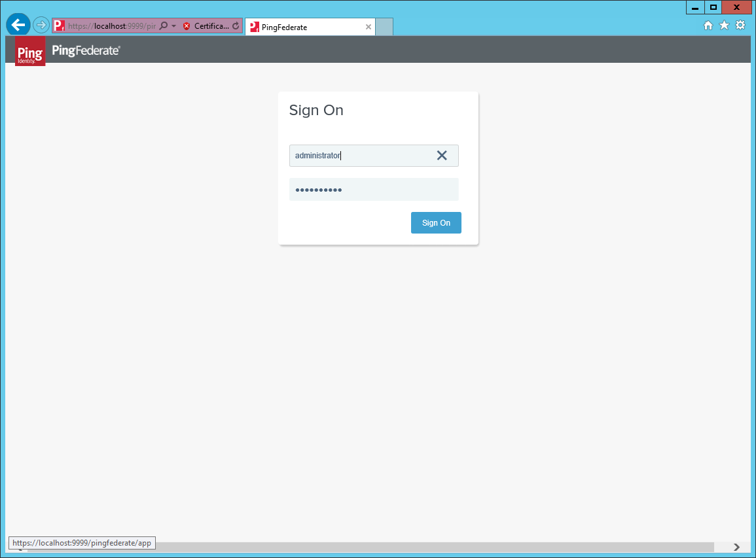This screenshot has width=756, height=558.
Task: Click the red certificate error shield icon
Action: pos(187,26)
